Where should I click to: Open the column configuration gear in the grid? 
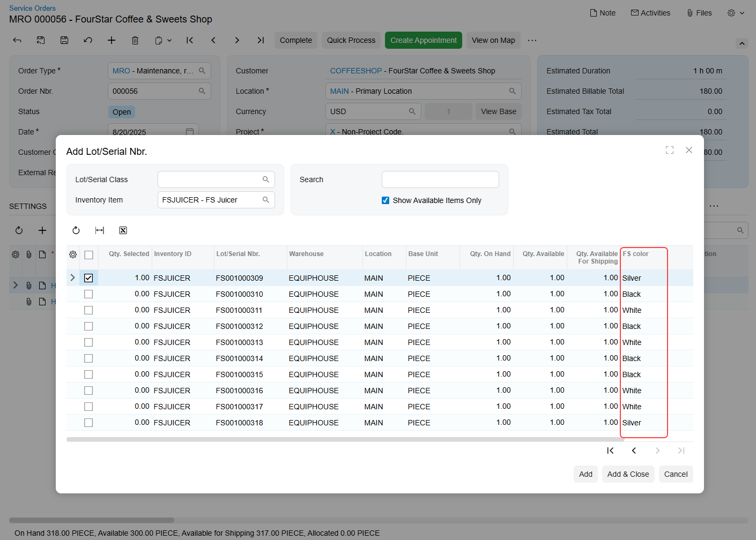73,254
